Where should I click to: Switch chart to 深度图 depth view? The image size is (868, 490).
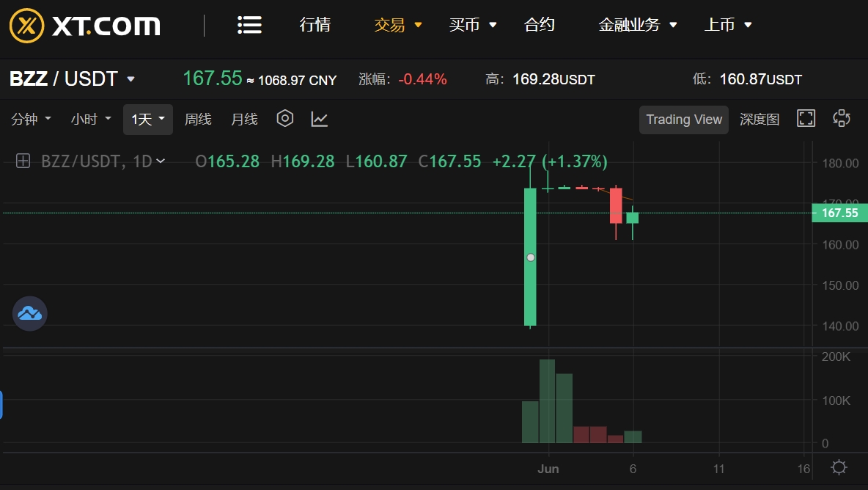point(759,120)
